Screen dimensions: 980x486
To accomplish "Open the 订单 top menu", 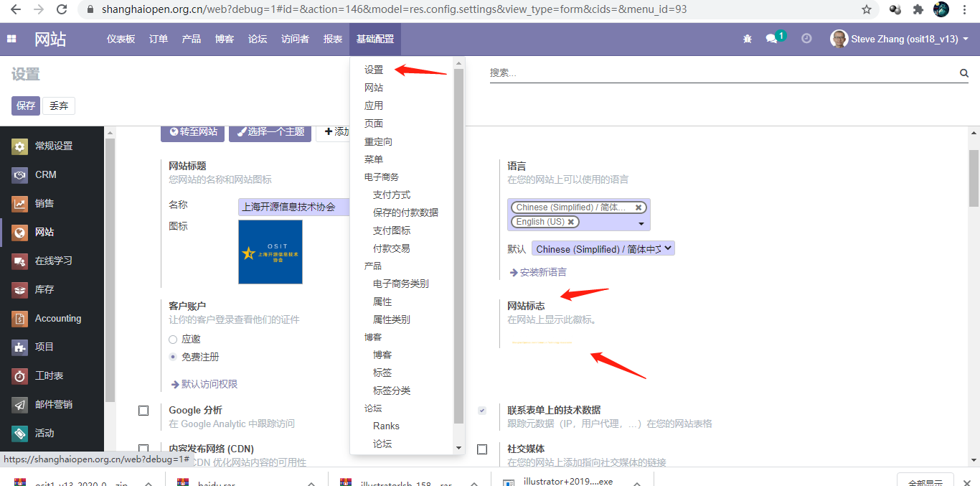I will pos(159,39).
